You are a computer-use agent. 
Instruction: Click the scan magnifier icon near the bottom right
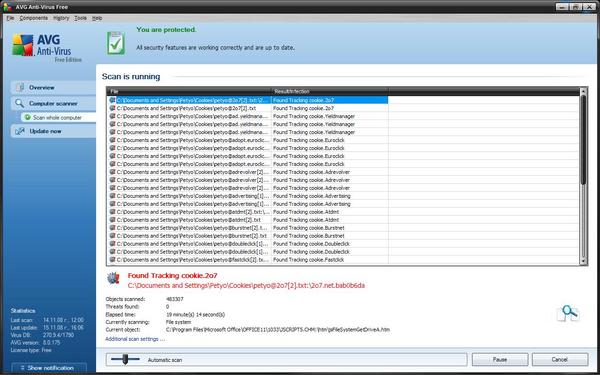coord(568,314)
